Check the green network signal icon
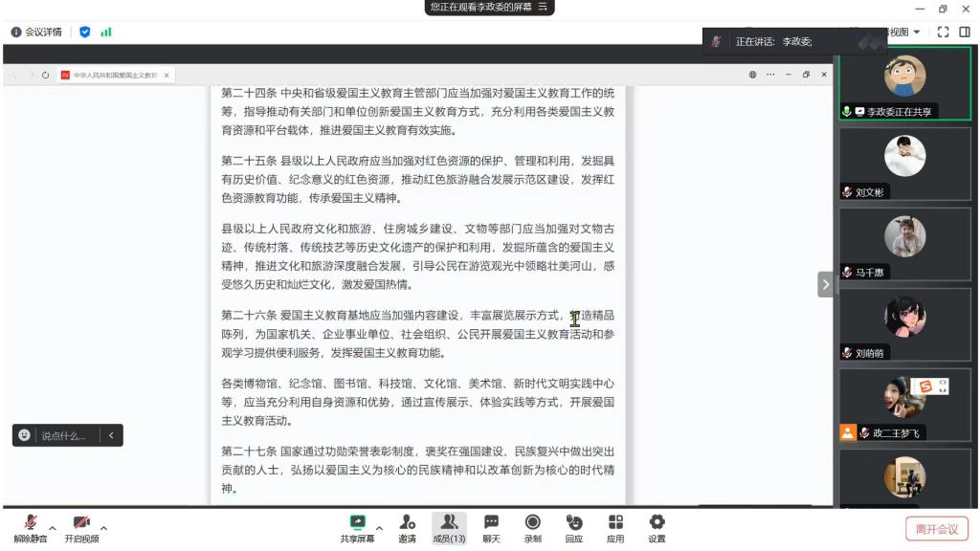 [105, 32]
